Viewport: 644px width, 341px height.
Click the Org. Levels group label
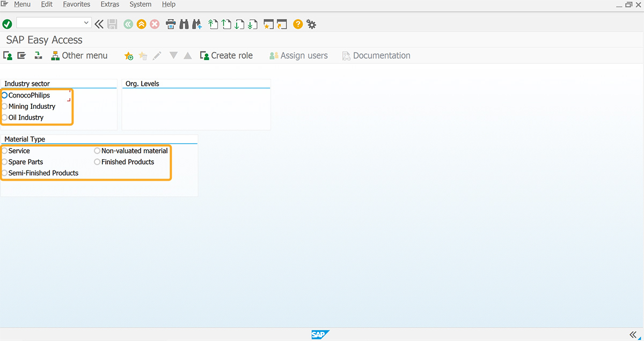click(x=142, y=84)
